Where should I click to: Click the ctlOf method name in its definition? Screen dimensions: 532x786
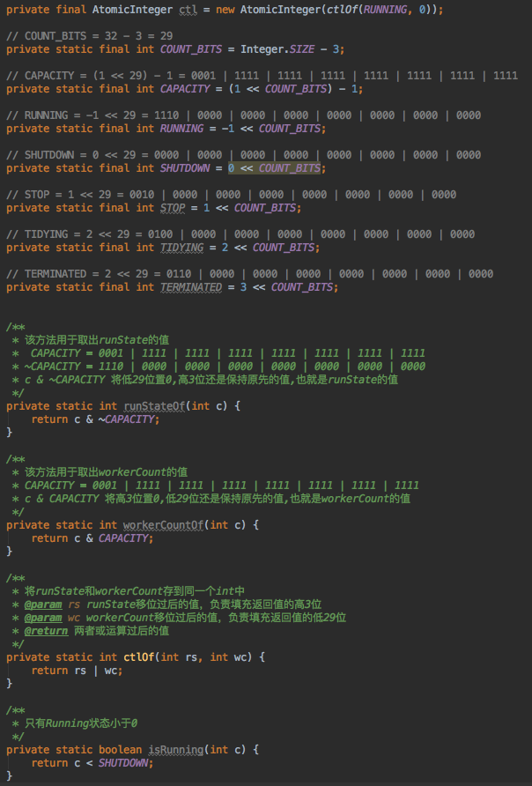[x=139, y=656]
